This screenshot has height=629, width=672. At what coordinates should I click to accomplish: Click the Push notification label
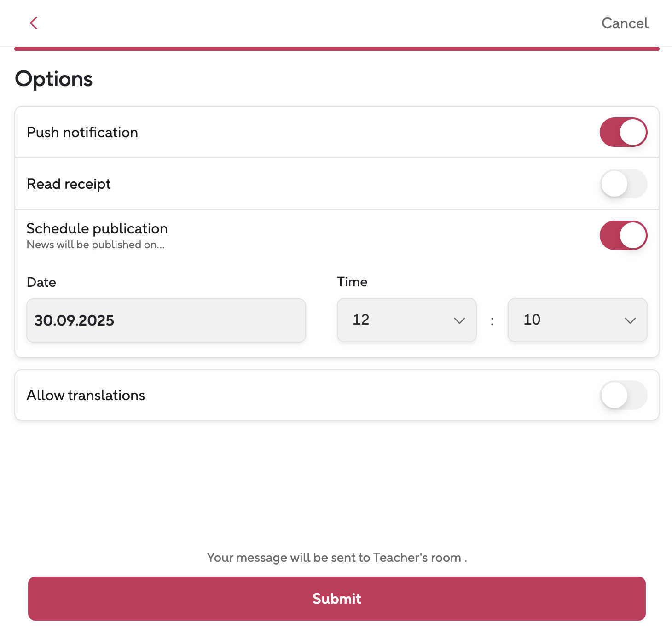click(x=82, y=133)
